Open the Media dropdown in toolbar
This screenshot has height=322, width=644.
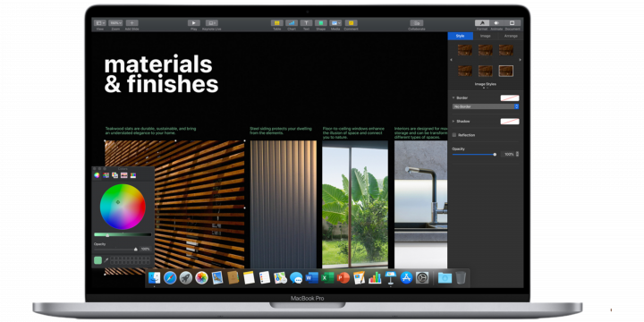[335, 23]
